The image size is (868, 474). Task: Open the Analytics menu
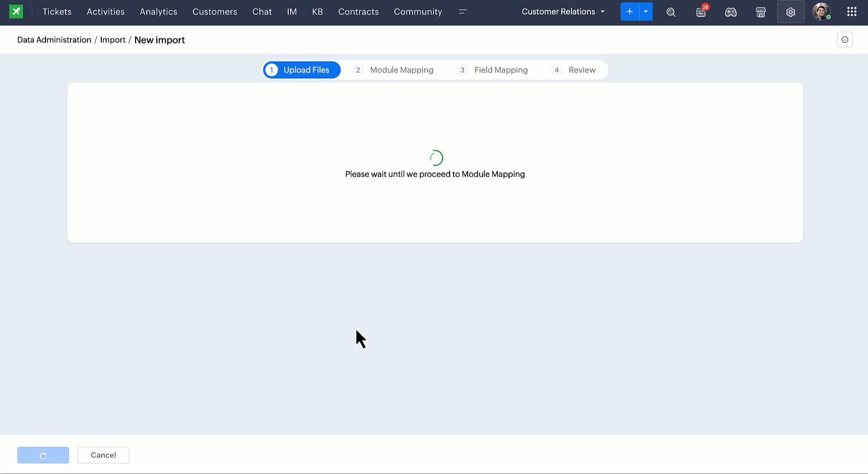click(158, 11)
